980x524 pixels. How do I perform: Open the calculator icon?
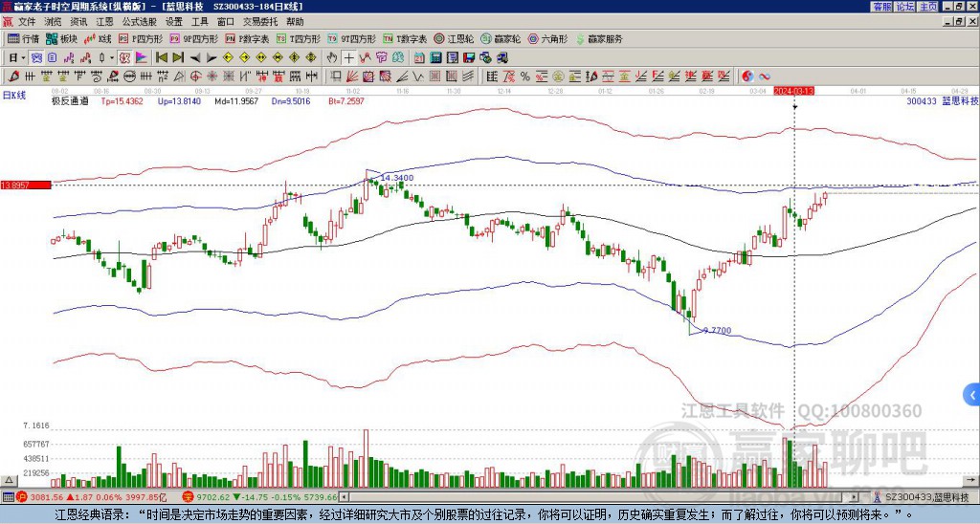(x=435, y=58)
